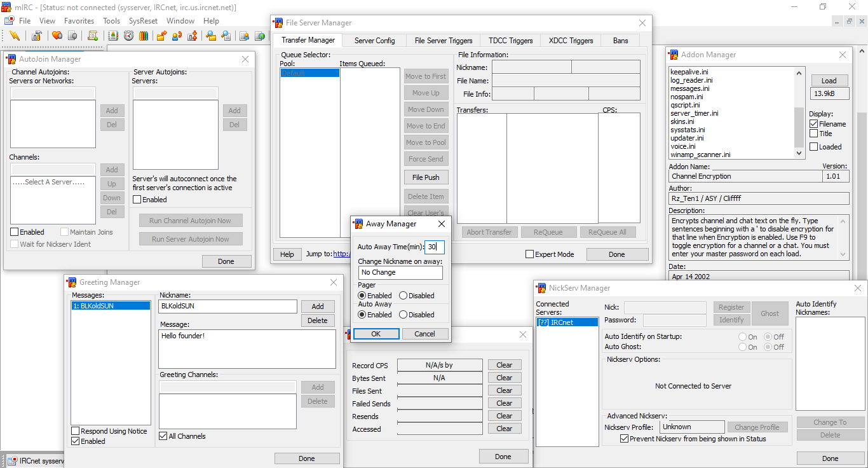868x468 pixels.
Task: Click the DCC Send file icon
Action: (162, 36)
